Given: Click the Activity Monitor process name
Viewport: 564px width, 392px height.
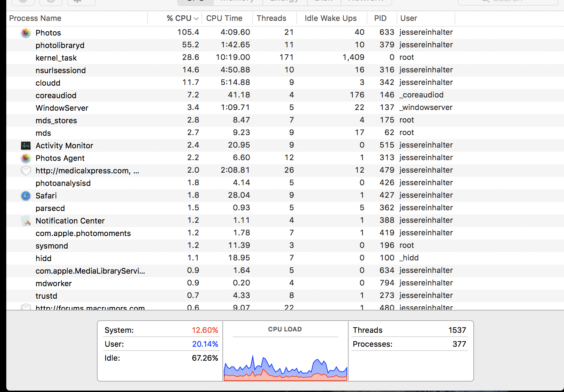Looking at the screenshot, I should [x=64, y=146].
